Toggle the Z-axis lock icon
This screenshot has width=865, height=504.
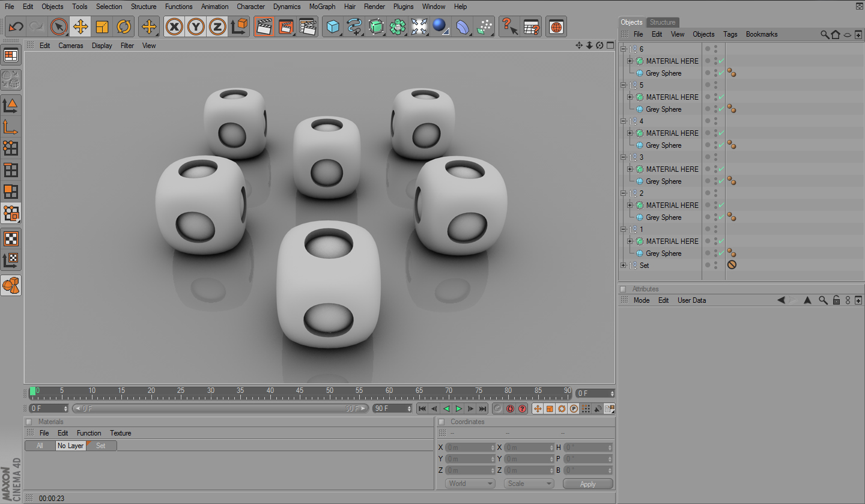pos(217,26)
